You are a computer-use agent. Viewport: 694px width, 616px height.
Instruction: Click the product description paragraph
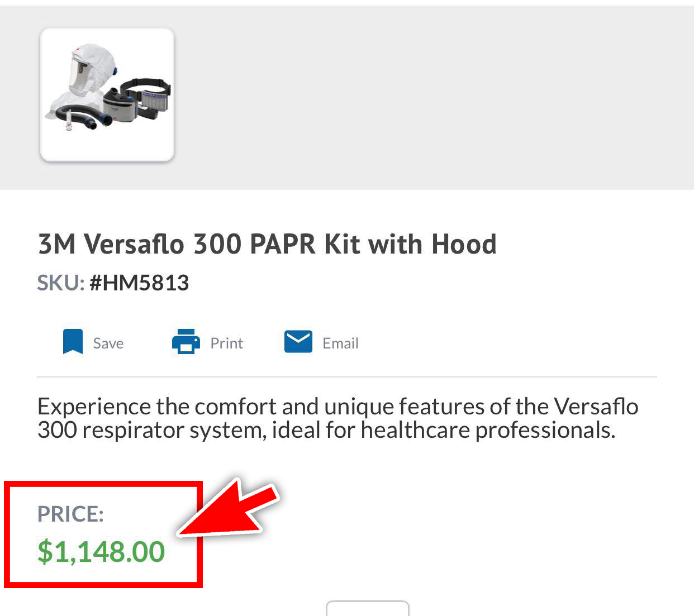tap(338, 418)
